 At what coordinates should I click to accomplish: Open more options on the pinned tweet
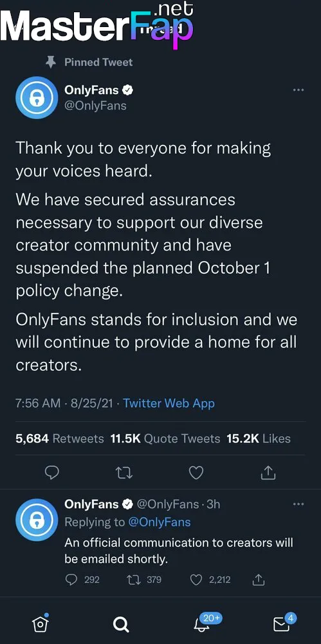298,90
